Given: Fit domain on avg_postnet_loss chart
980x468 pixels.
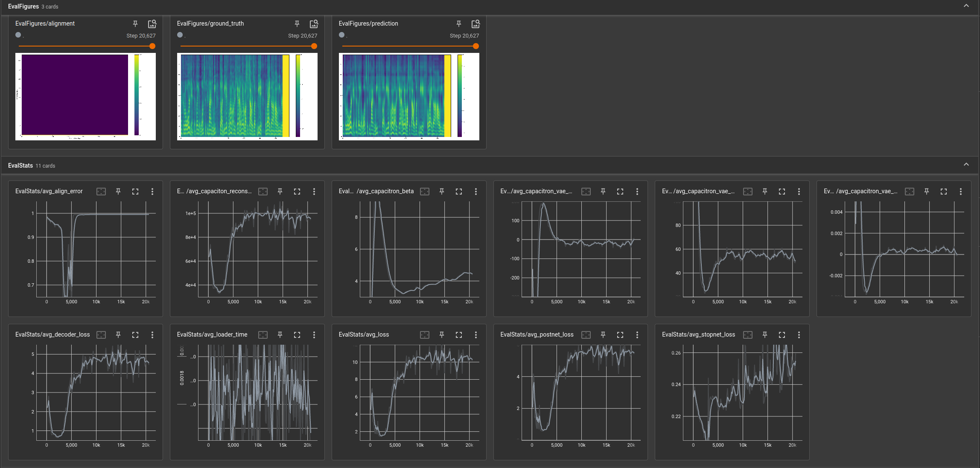Looking at the screenshot, I should 586,335.
